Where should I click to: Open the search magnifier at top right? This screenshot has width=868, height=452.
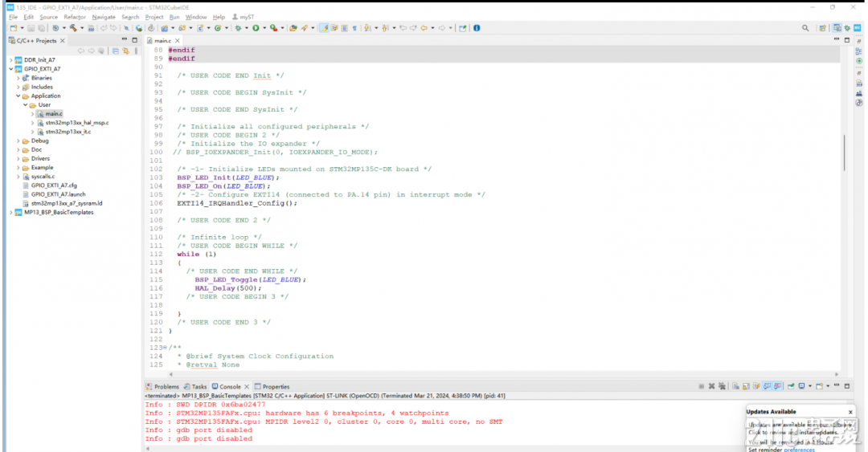(x=805, y=27)
